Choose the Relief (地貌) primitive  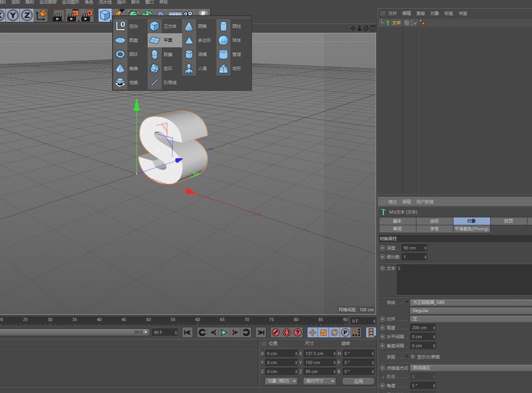(127, 82)
